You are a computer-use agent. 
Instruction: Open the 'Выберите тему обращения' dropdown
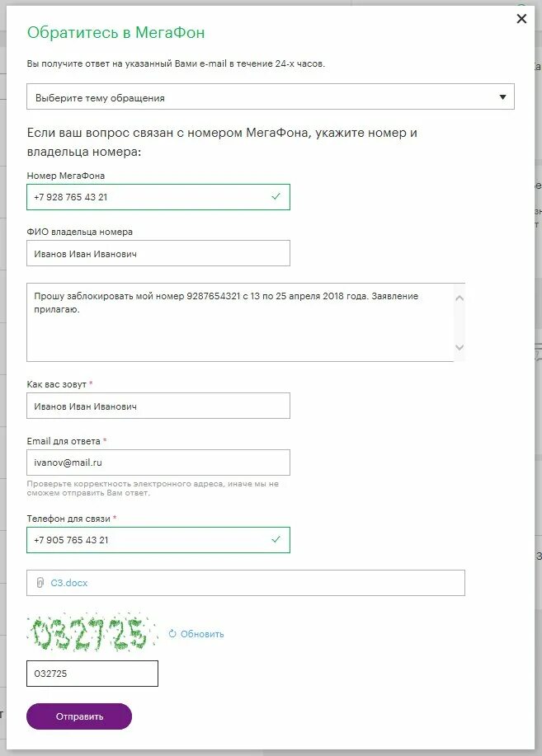coord(271,97)
